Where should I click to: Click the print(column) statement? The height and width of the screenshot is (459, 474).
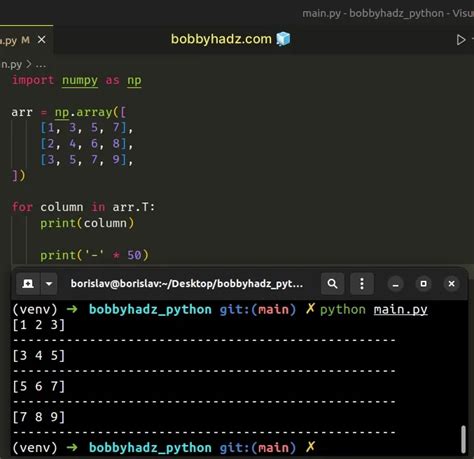pyautogui.click(x=87, y=223)
